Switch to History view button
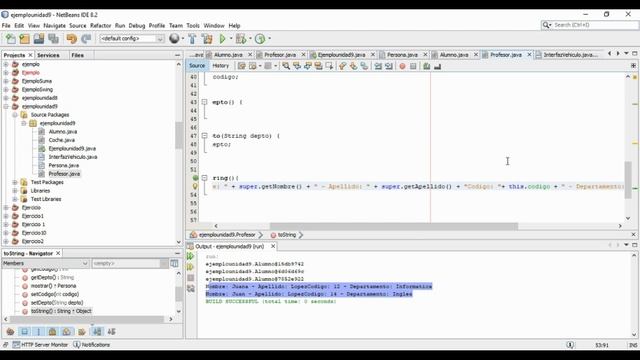Image resolution: width=640 pixels, height=360 pixels. tap(220, 66)
